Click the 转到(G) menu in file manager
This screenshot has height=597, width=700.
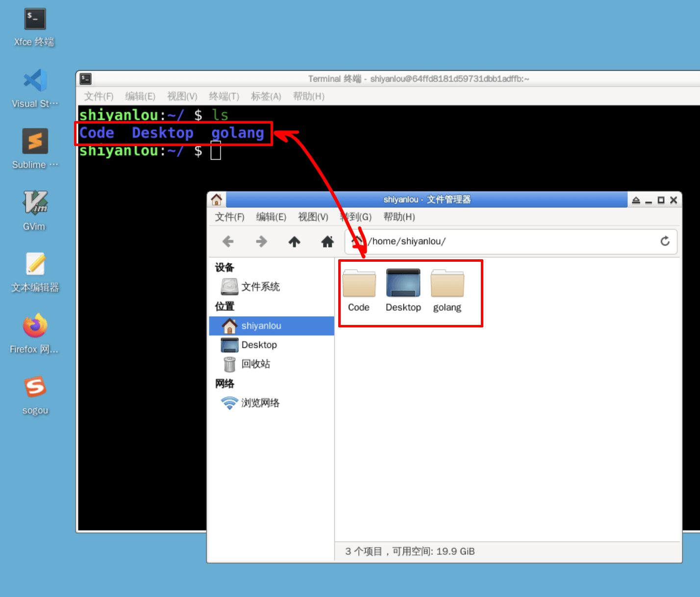[356, 217]
